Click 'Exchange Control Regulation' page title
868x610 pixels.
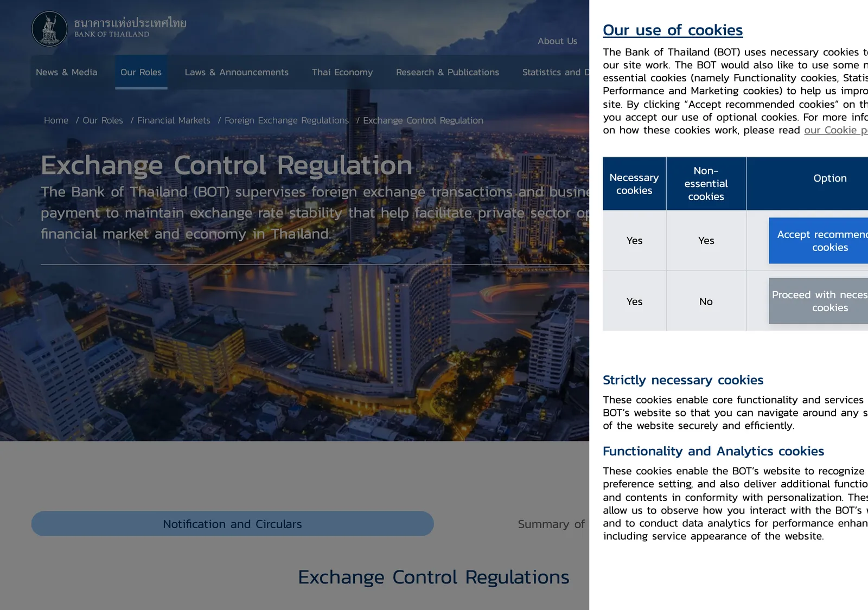pos(227,165)
